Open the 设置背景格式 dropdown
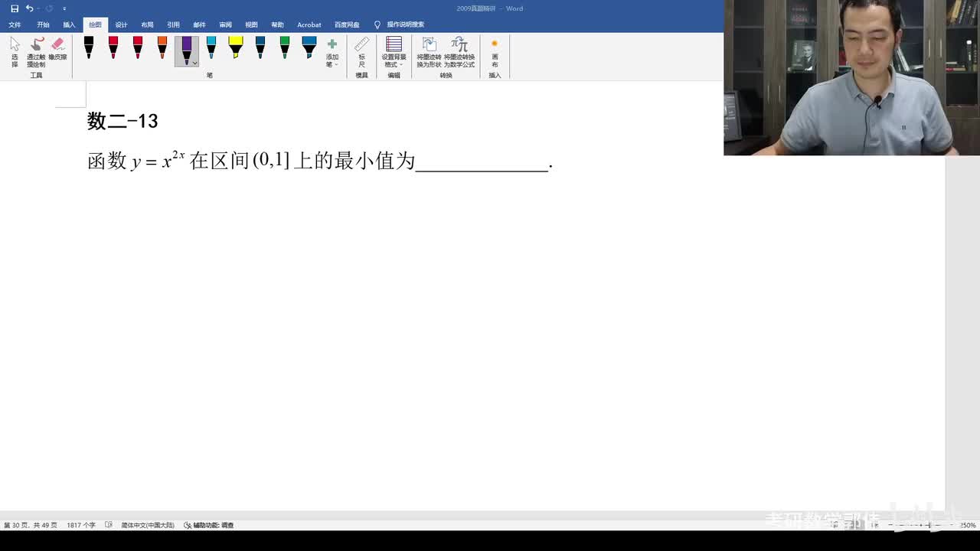The width and height of the screenshot is (980, 551). (394, 52)
